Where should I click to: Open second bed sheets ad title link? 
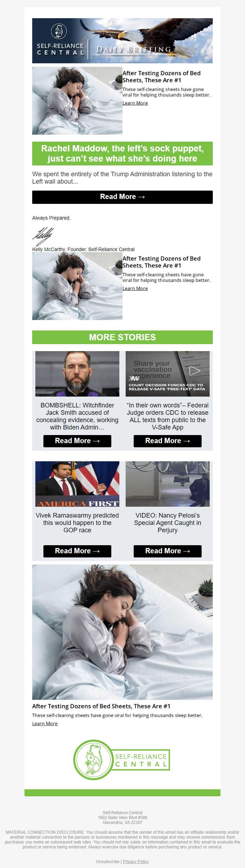pyautogui.click(x=161, y=262)
